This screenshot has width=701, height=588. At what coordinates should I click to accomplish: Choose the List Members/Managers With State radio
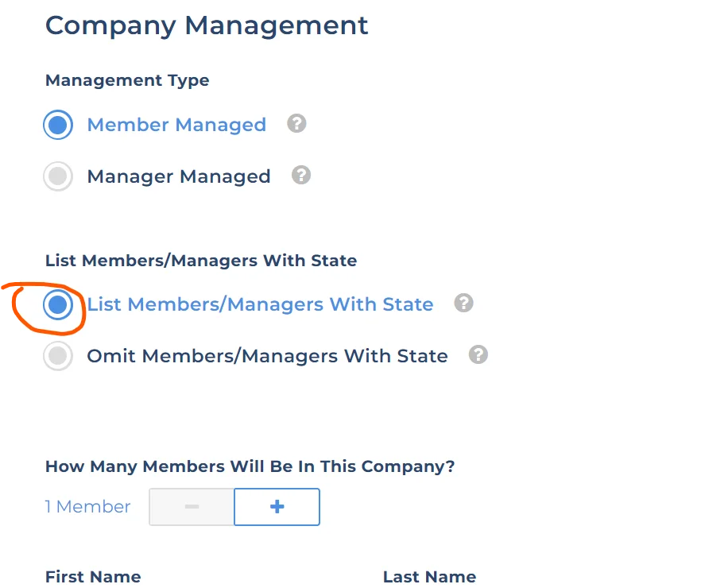coord(58,305)
